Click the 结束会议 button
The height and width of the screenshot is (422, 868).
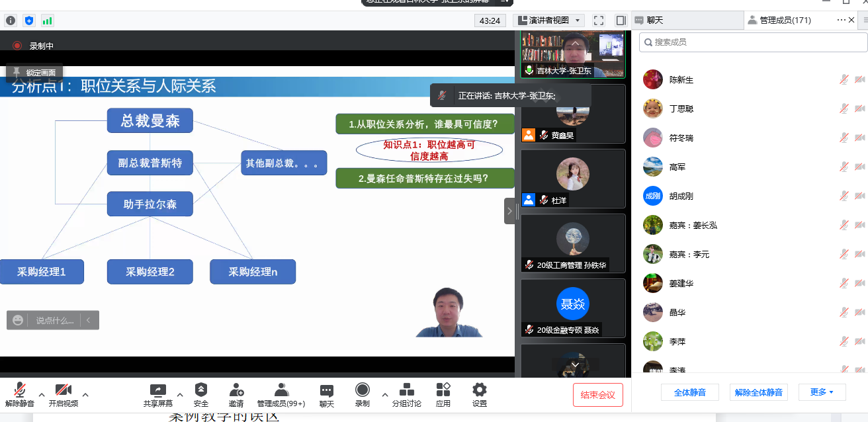tap(598, 395)
